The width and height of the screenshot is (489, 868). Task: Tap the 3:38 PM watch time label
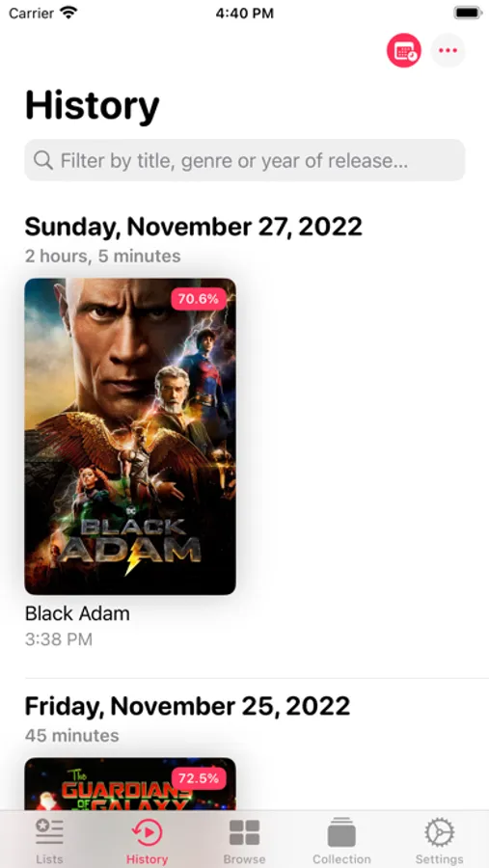click(x=59, y=639)
